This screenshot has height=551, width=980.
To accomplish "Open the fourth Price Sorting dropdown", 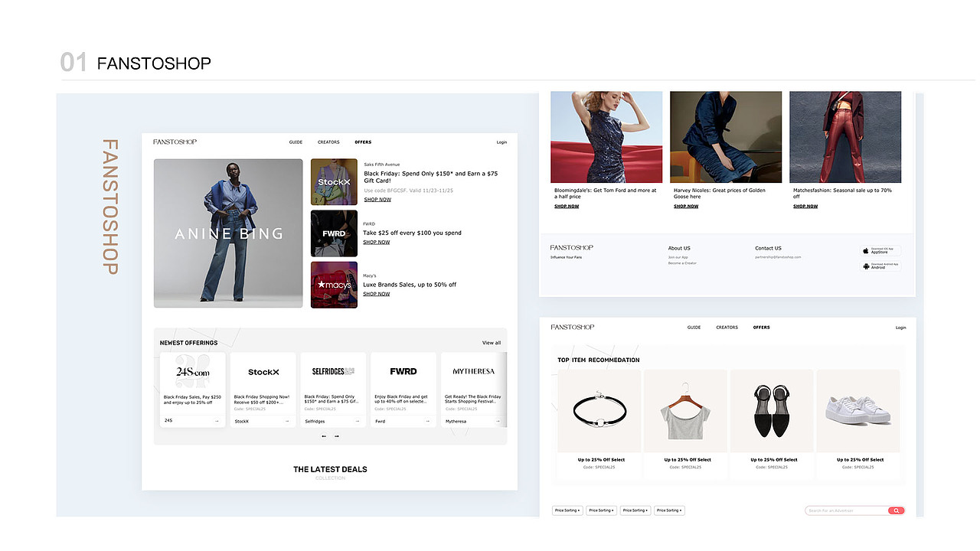I will pos(668,510).
